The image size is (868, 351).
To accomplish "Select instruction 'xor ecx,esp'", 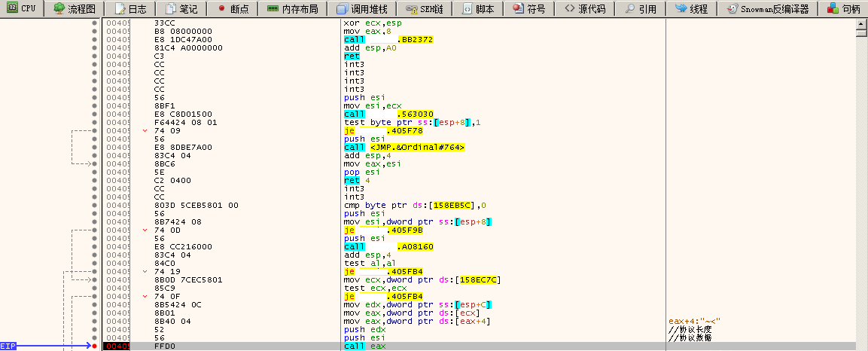I will click(x=373, y=23).
